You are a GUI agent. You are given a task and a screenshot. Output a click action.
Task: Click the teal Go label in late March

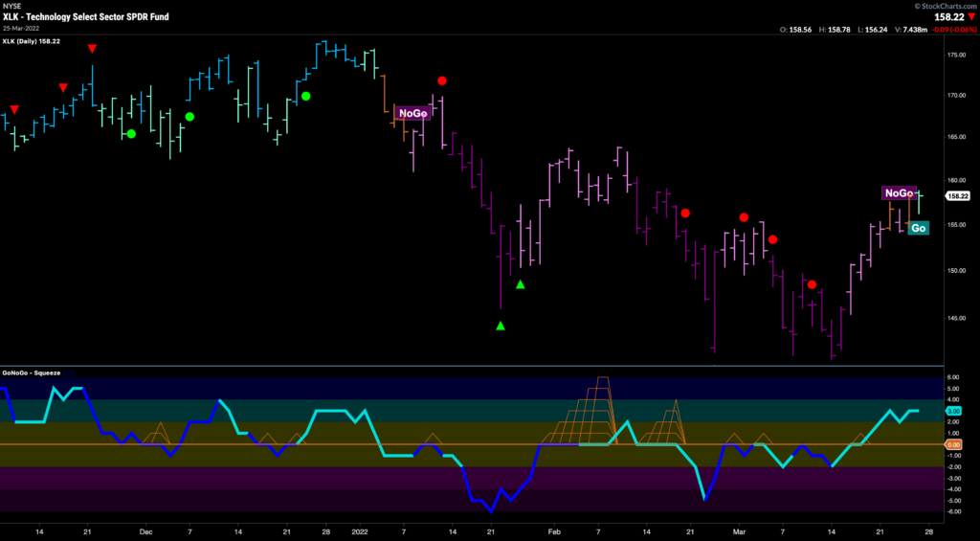(x=918, y=228)
